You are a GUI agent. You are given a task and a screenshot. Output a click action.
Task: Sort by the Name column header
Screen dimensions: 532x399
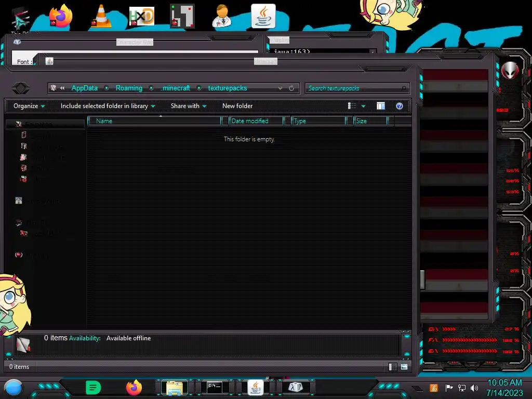point(154,121)
